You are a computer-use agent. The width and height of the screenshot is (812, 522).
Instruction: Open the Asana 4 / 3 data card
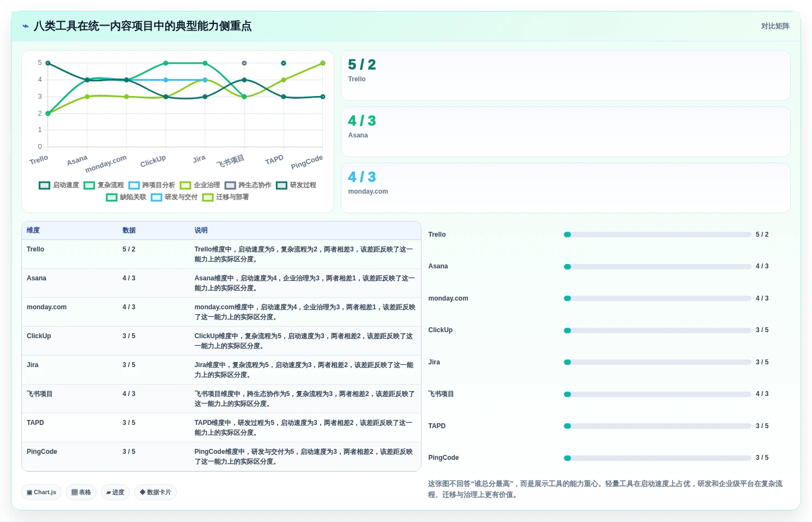pos(566,131)
